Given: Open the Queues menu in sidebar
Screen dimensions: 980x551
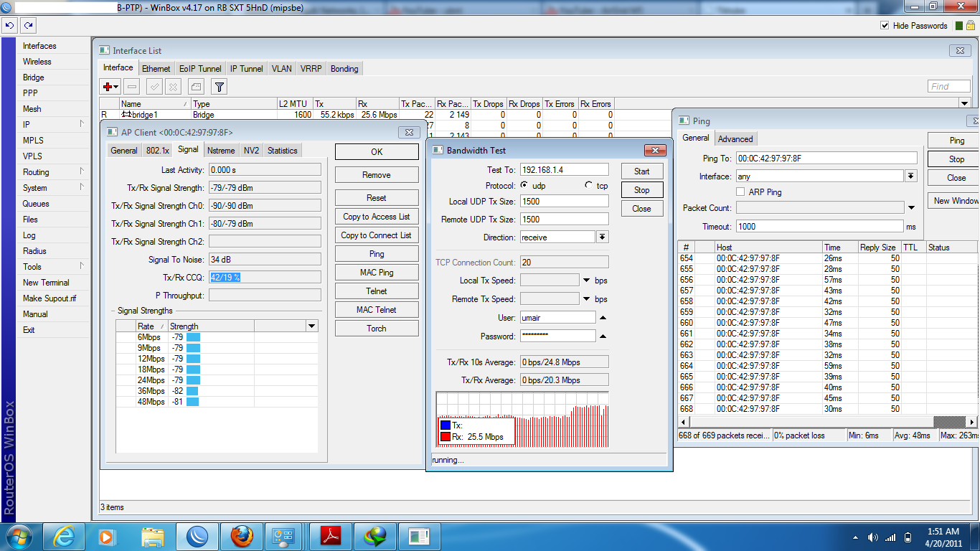Looking at the screenshot, I should point(36,204).
